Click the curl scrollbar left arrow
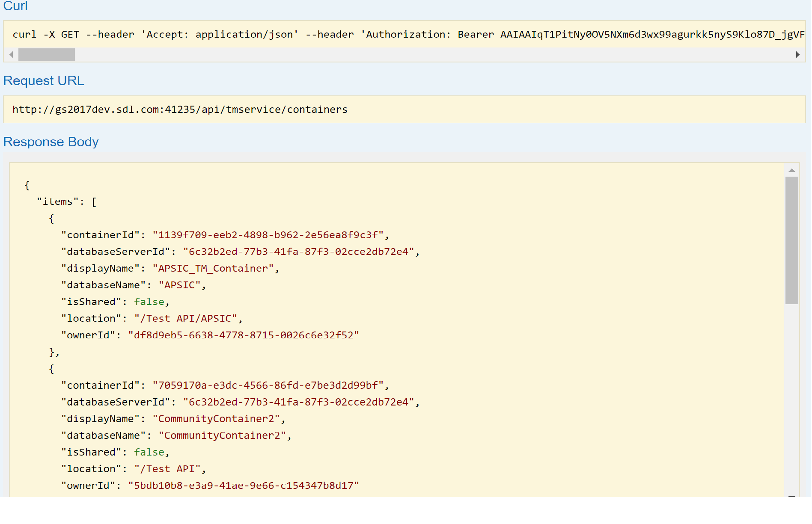The height and width of the screenshot is (524, 812). tap(12, 54)
